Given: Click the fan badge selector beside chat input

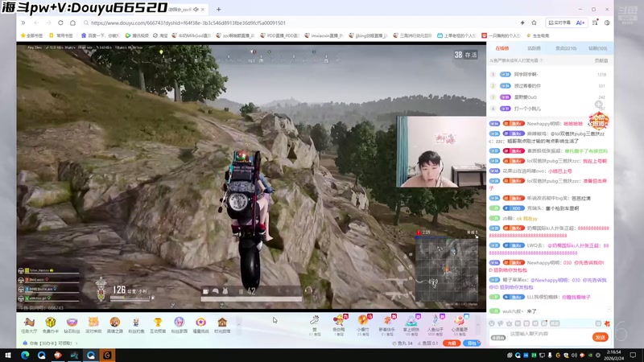Looking at the screenshot, I should (x=498, y=337).
